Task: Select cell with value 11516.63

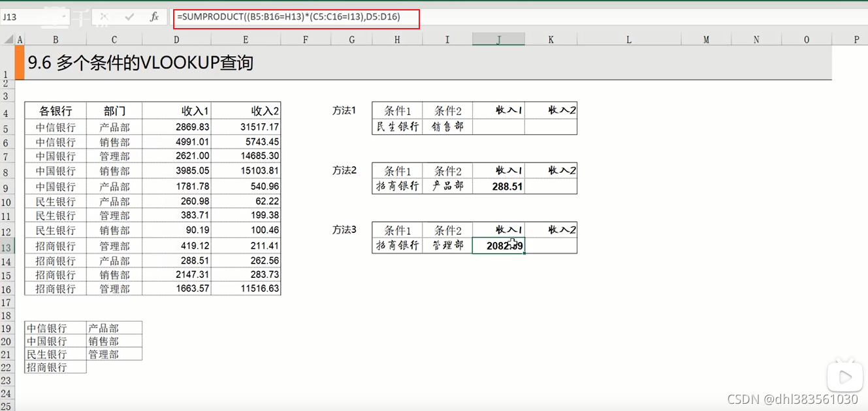Action: pos(246,288)
